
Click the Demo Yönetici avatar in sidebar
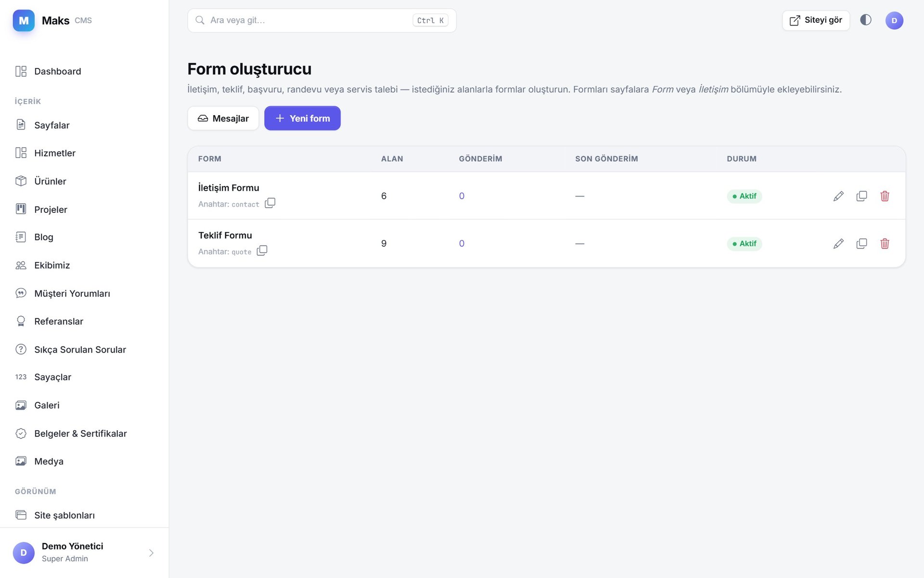24,553
